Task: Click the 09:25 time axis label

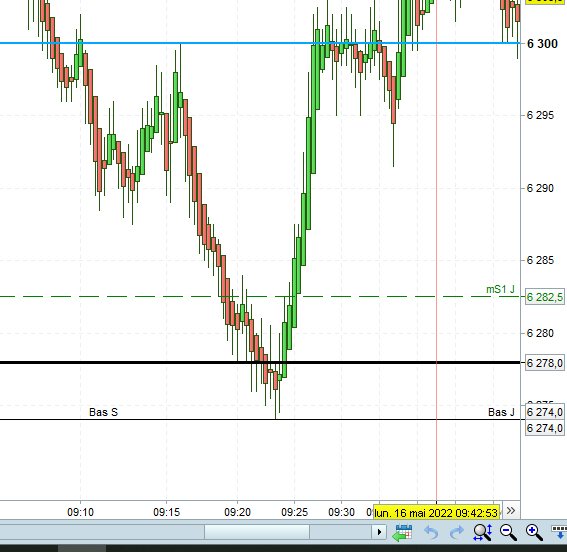Action: click(294, 512)
